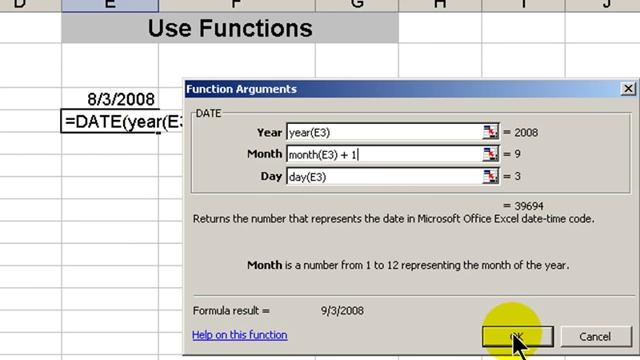This screenshot has height=360, width=640.
Task: Cancel the Function Arguments dialog
Action: [x=596, y=336]
